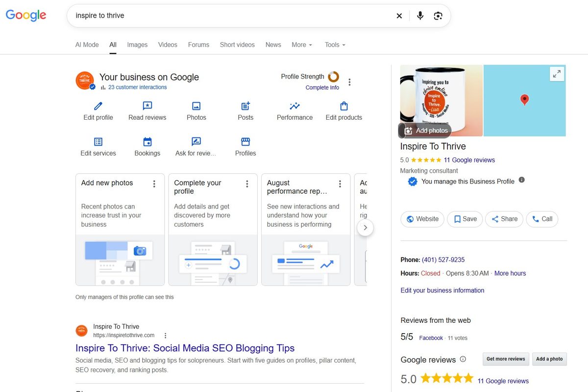This screenshot has width=588, height=392.
Task: Create a post via the Posts icon
Action: pos(245,106)
